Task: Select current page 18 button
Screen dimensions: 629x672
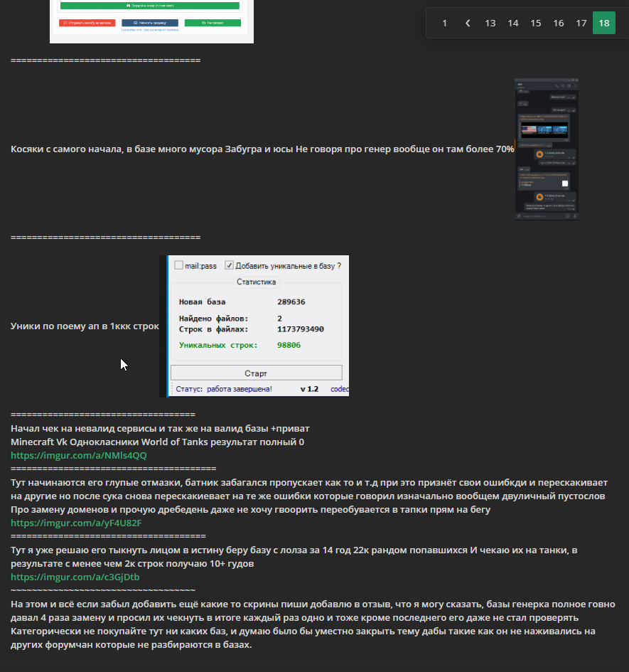Action: pos(604,23)
